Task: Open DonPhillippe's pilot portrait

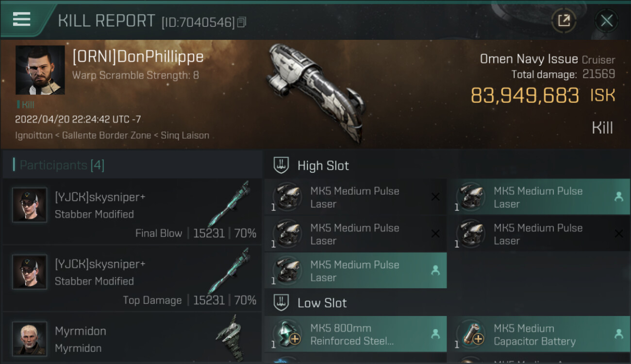Action: tap(40, 70)
